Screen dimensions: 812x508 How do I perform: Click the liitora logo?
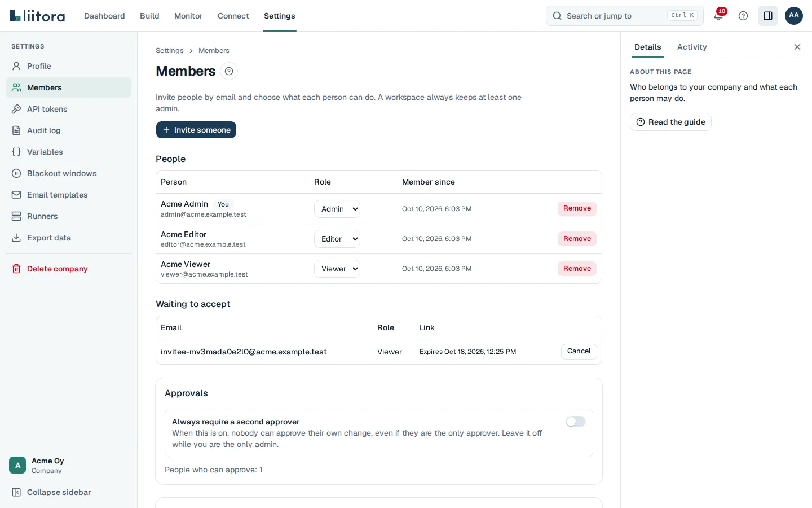point(37,16)
